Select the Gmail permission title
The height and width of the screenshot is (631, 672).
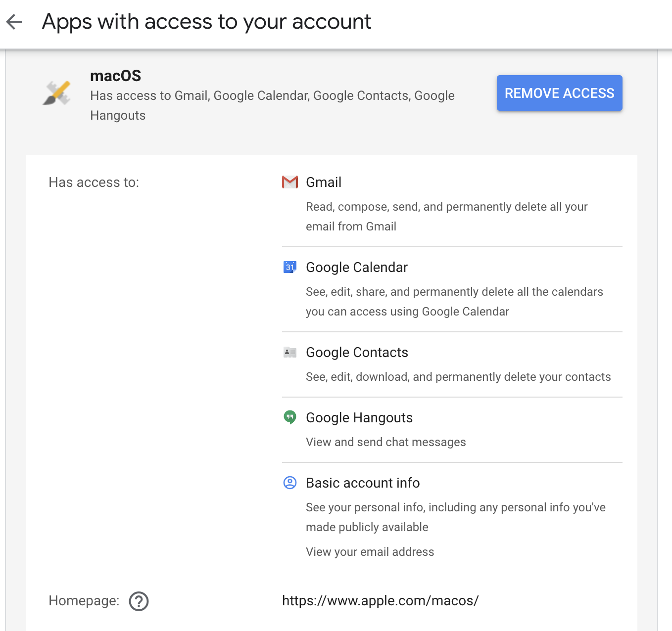(324, 182)
